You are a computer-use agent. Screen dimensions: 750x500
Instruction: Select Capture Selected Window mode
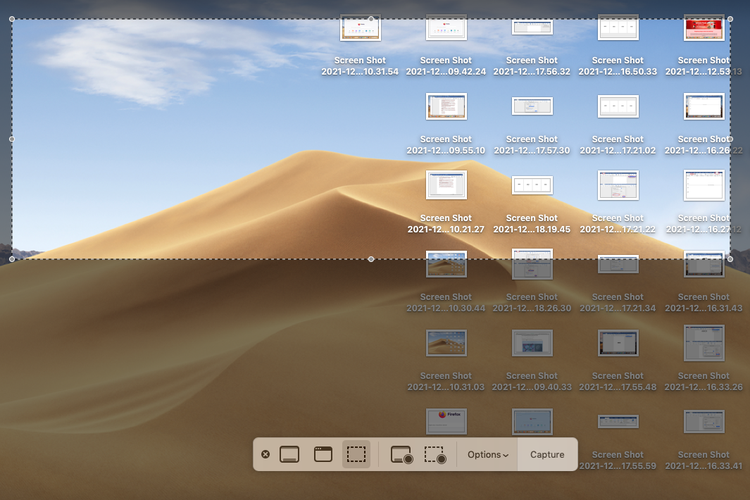tap(323, 454)
